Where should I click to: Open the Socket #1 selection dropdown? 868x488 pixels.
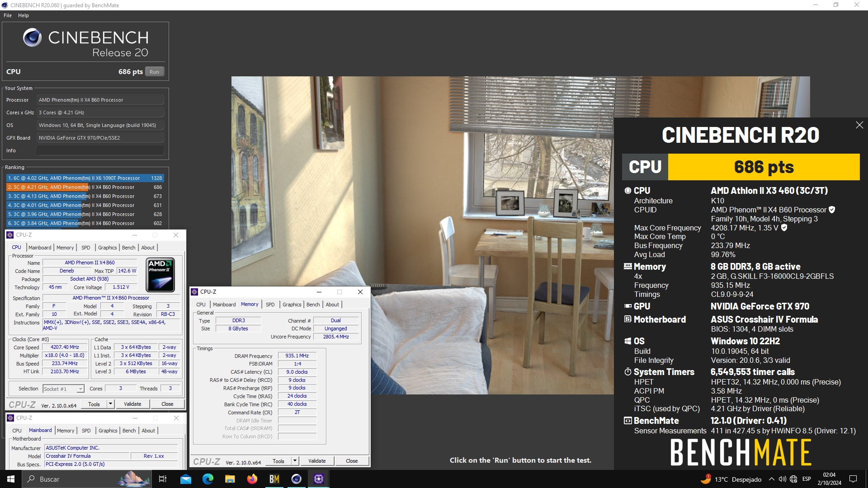[x=63, y=389]
